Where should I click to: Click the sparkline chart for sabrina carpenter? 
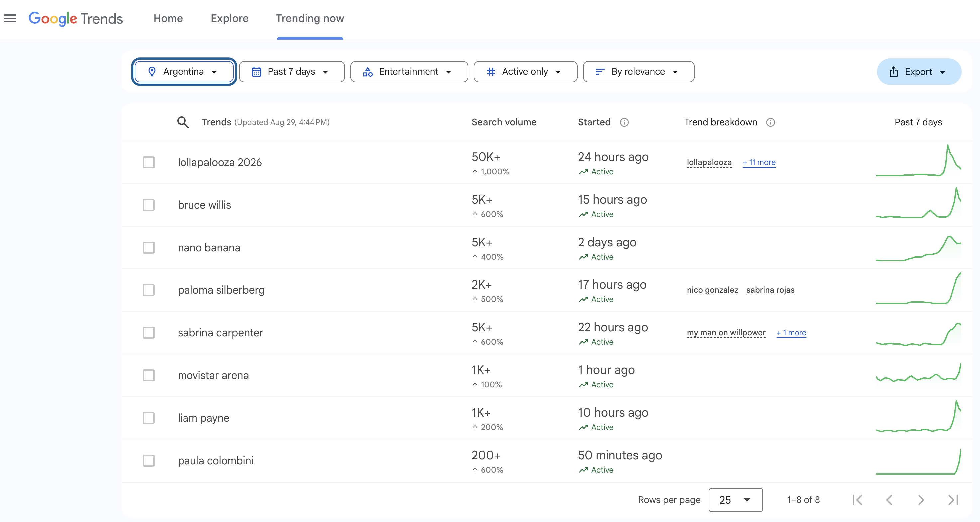(x=919, y=334)
